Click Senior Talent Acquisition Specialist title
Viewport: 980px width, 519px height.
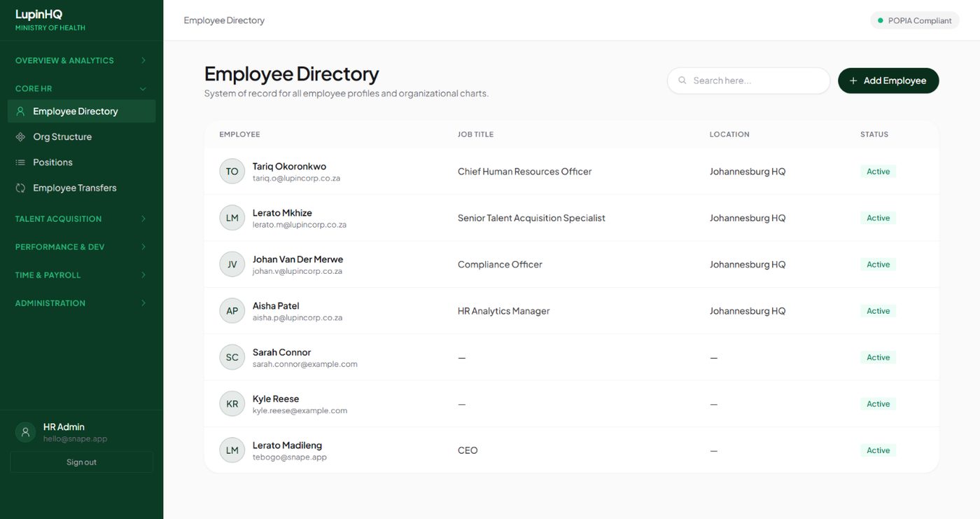(x=531, y=218)
